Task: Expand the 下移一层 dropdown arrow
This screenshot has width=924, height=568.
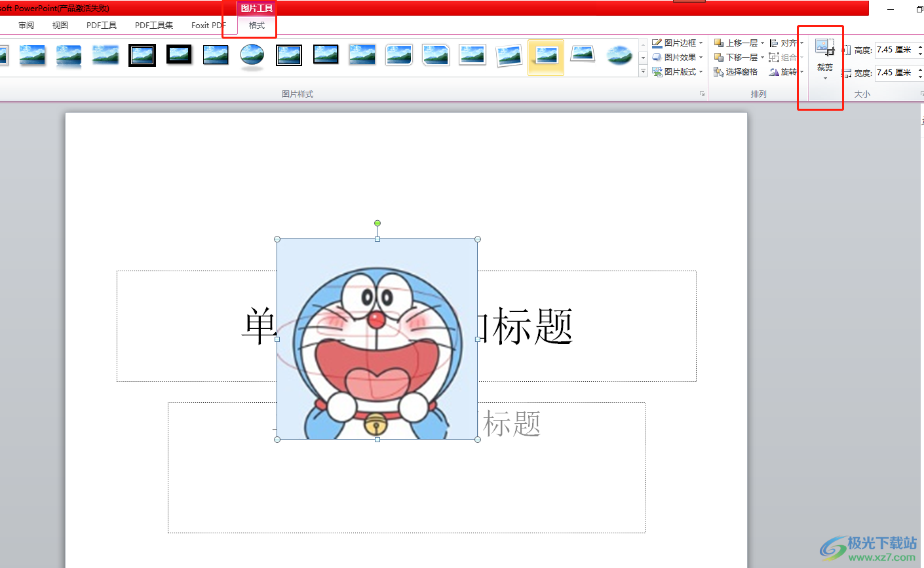Action: 762,58
